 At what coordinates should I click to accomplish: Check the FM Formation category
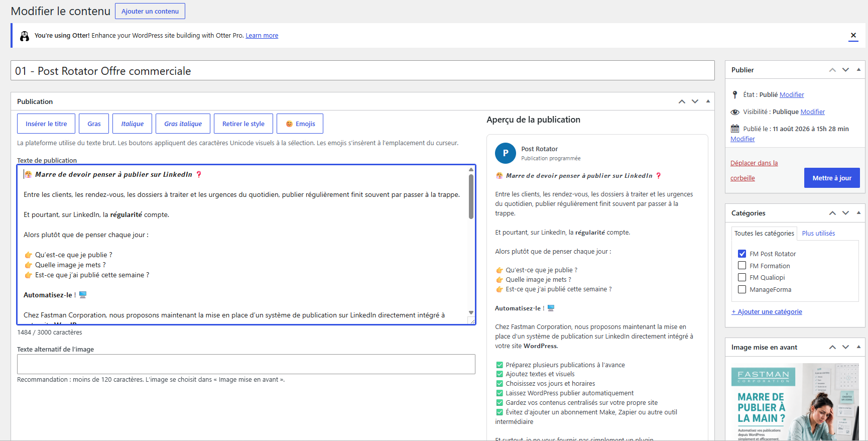coord(742,266)
